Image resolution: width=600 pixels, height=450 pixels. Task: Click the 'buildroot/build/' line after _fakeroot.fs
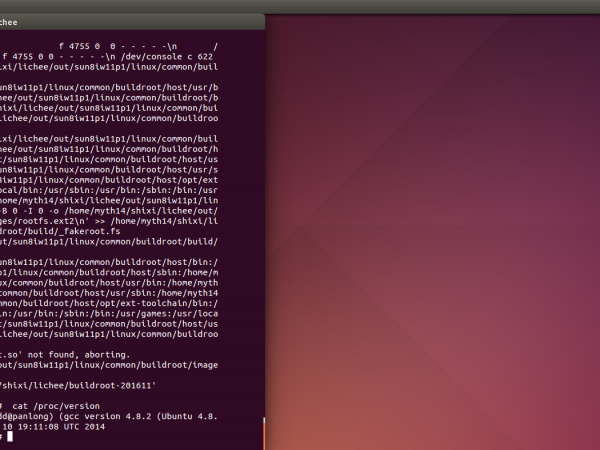tap(110, 241)
